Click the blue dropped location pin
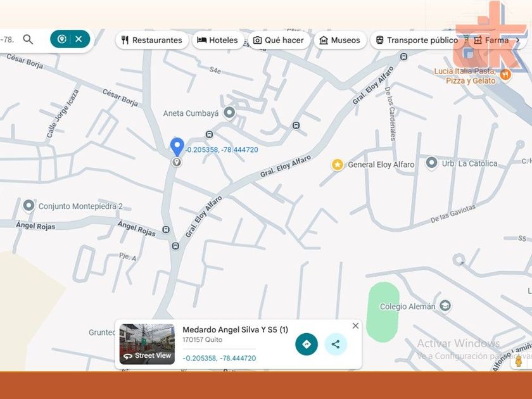 (x=177, y=146)
